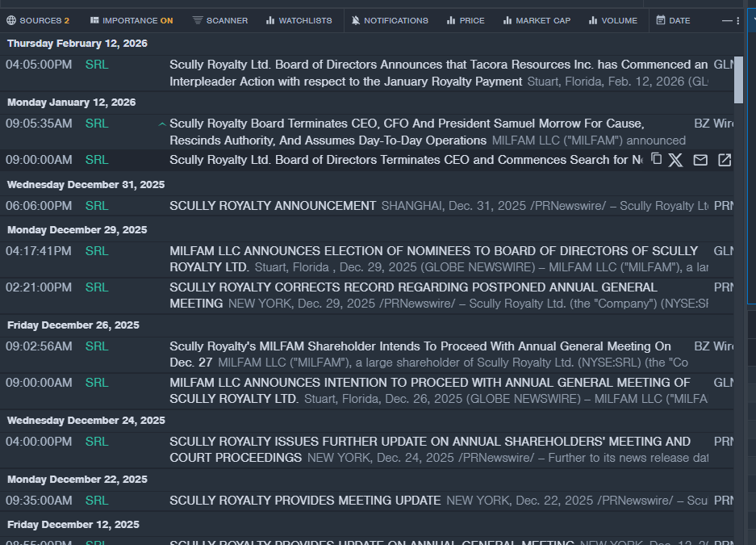Open the Market Cap filter dropdown
Image resolution: width=756 pixels, height=545 pixels.
coord(535,20)
